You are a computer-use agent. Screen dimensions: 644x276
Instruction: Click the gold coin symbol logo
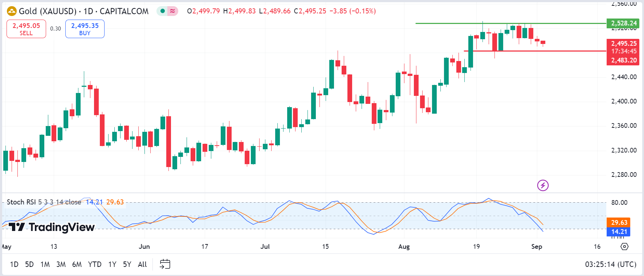click(x=11, y=11)
